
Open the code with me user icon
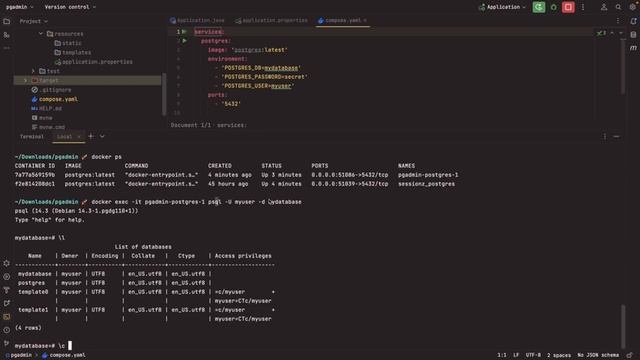point(604,7)
